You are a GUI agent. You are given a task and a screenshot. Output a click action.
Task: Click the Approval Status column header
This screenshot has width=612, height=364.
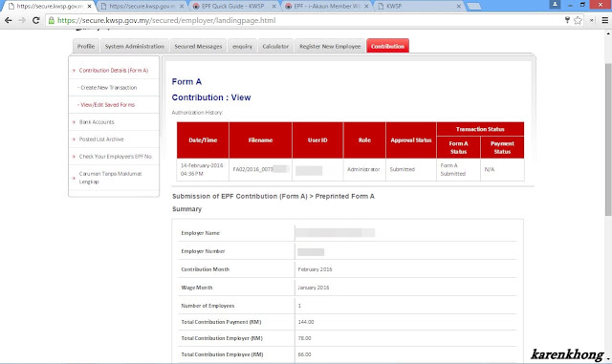[411, 140]
